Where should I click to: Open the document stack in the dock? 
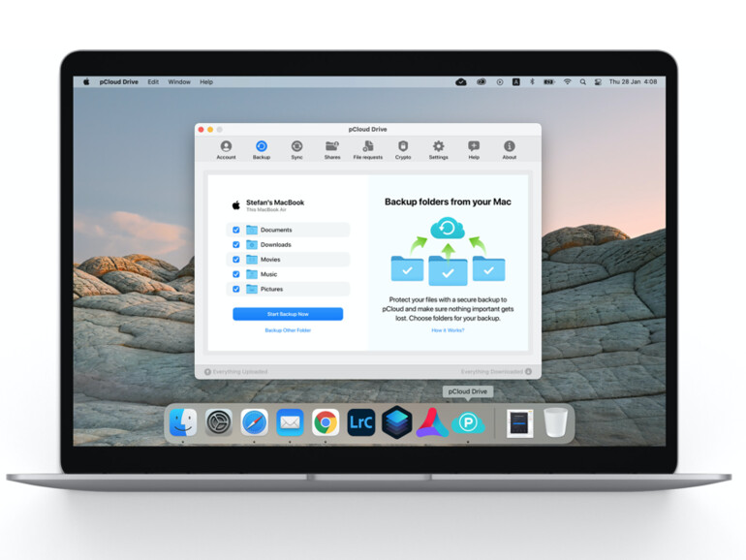click(x=519, y=422)
